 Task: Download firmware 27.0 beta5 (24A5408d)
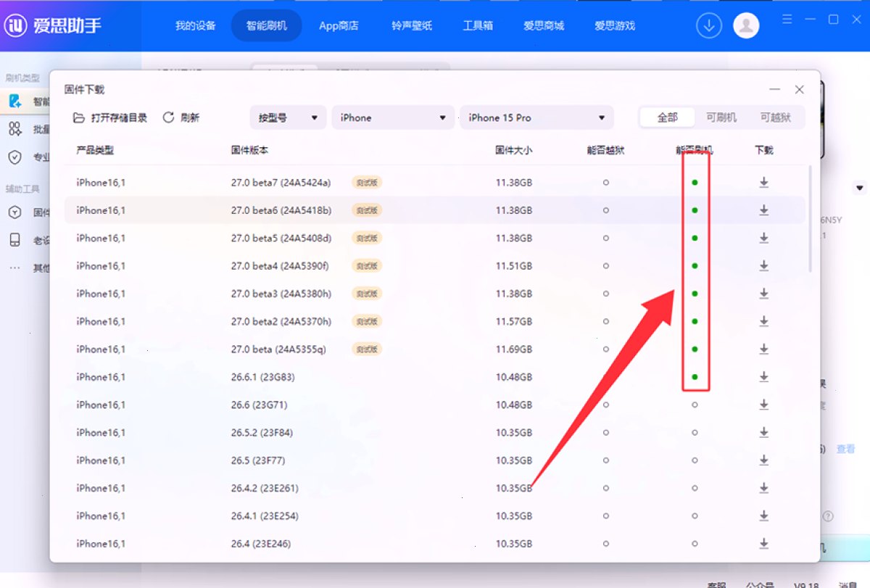coord(763,238)
